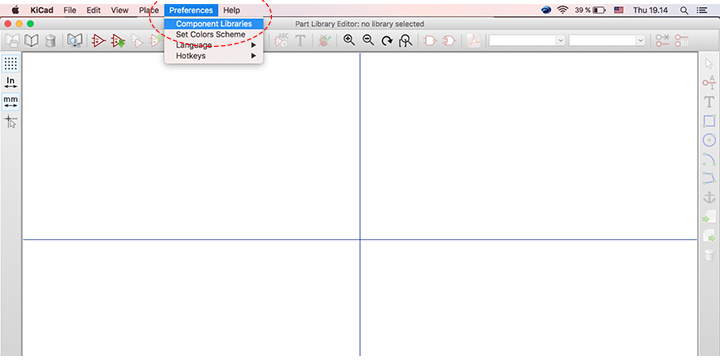
Task: Select the delete item trash tool in right toolbar
Action: 709,255
